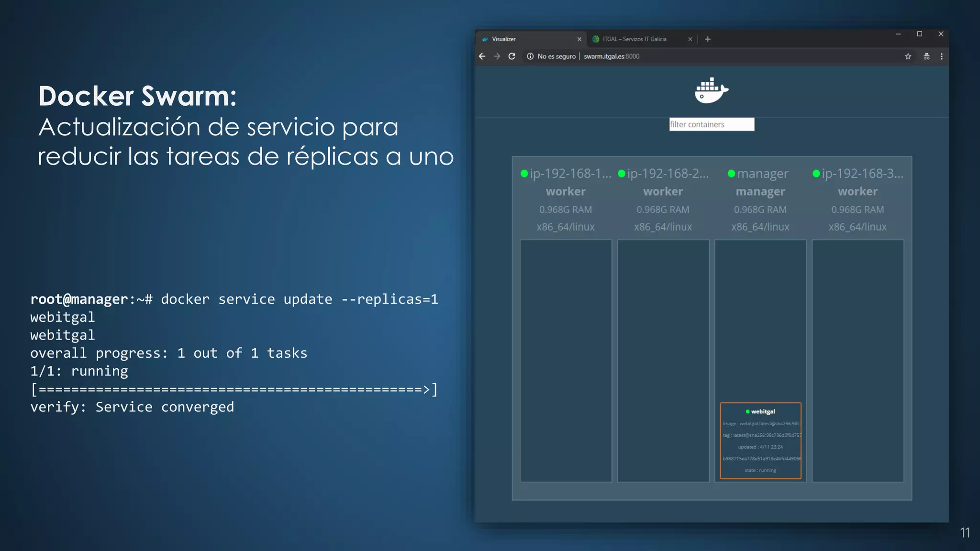The width and height of the screenshot is (980, 551).
Task: Click 'state : running' in webitgal card
Action: 760,470
